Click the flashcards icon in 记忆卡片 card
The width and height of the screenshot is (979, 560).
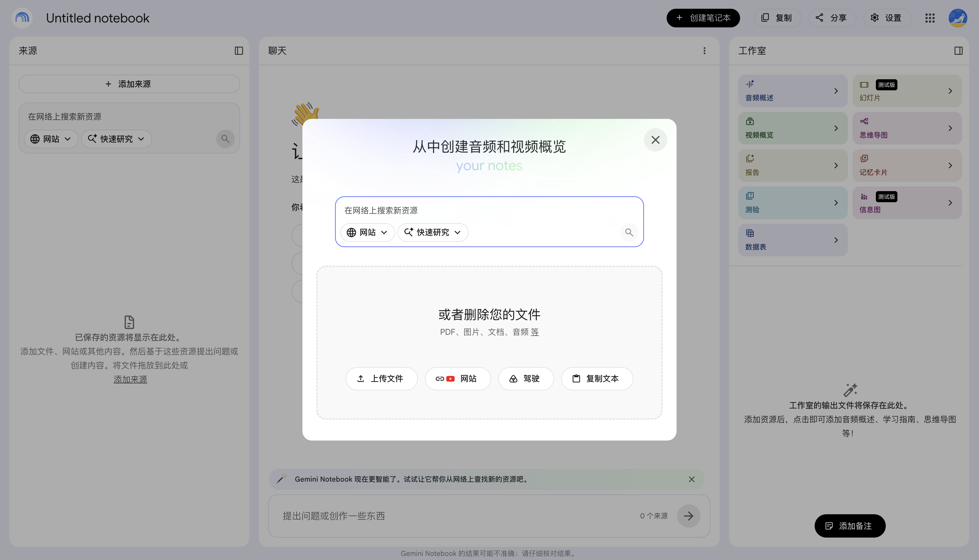[x=864, y=159]
